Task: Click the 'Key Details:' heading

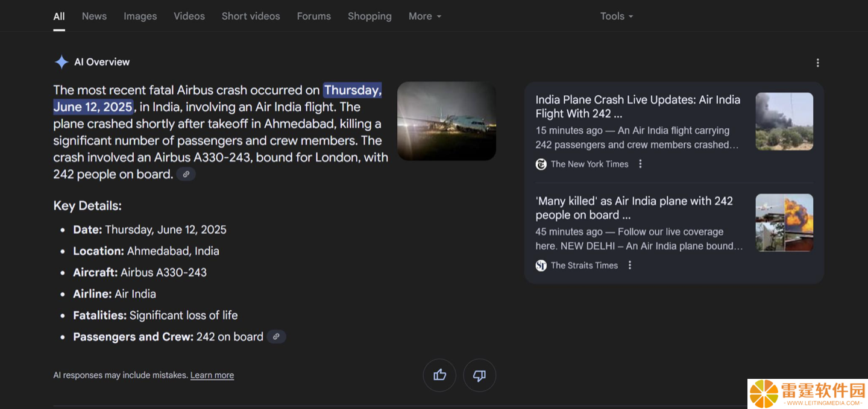Action: (87, 206)
